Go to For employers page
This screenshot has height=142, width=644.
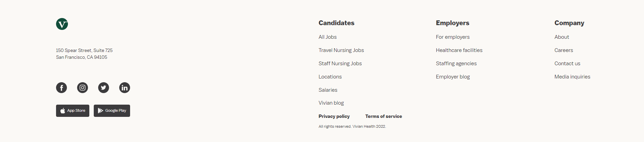(x=453, y=37)
